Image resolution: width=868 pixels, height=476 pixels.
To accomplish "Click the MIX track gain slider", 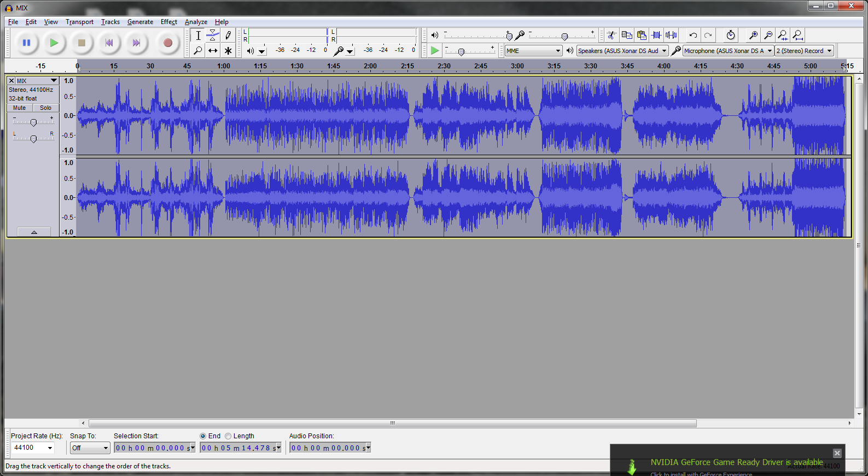I will (x=33, y=122).
